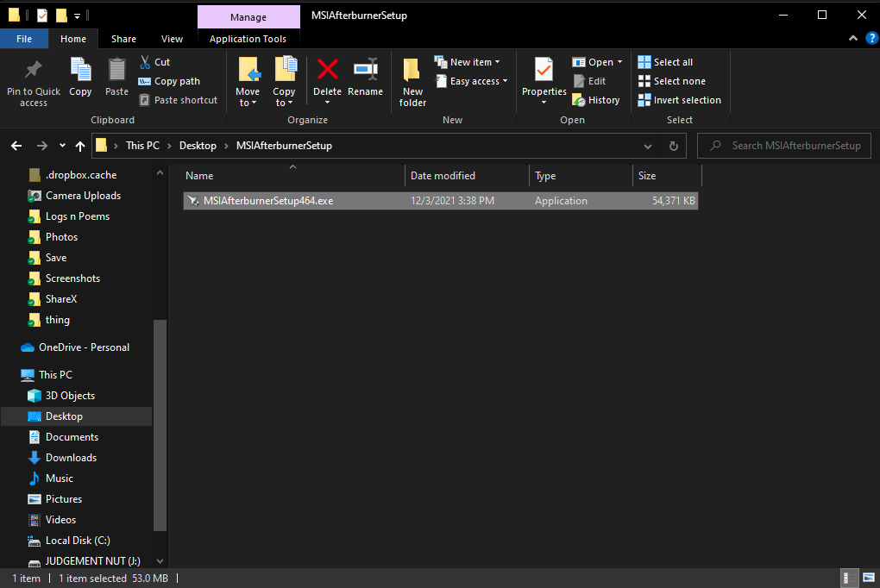Cut the selected file

(x=155, y=62)
